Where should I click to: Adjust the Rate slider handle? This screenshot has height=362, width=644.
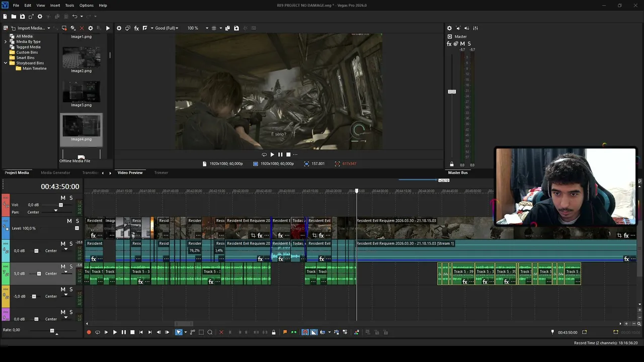52,331
